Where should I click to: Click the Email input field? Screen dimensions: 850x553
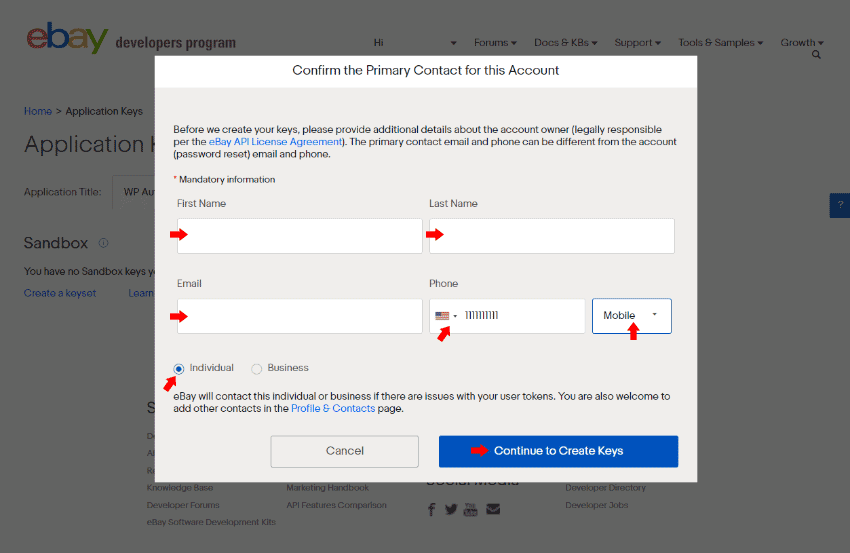click(x=300, y=316)
